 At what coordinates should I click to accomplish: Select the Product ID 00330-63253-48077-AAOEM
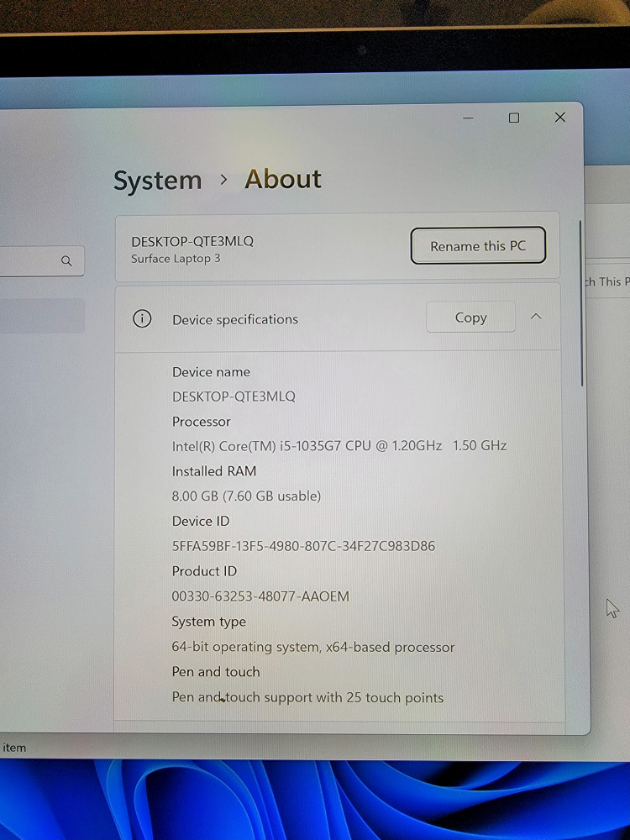click(x=260, y=596)
